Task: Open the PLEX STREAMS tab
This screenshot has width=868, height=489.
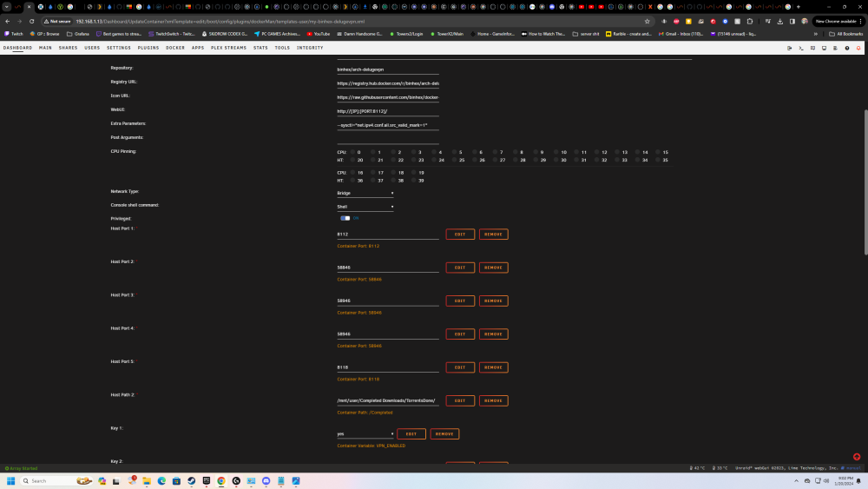Action: pyautogui.click(x=228, y=48)
